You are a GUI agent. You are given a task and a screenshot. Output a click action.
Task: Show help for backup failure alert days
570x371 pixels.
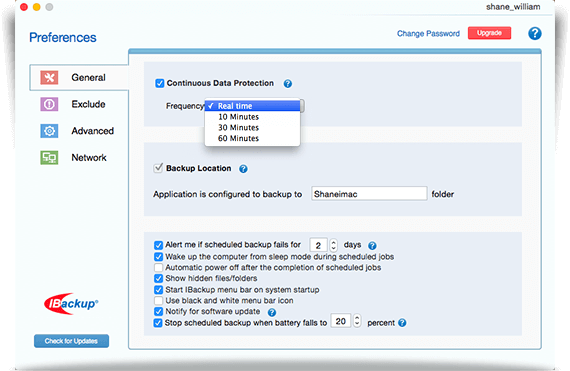click(372, 246)
